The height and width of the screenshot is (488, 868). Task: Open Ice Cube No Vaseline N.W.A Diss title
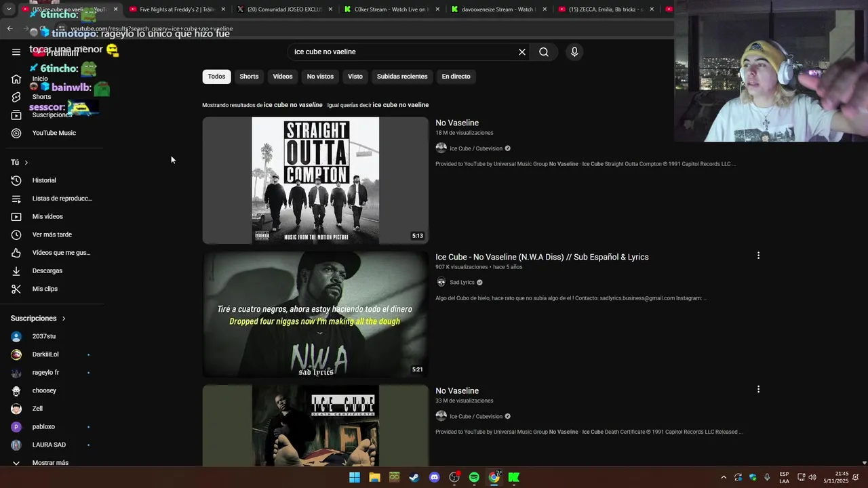542,257
